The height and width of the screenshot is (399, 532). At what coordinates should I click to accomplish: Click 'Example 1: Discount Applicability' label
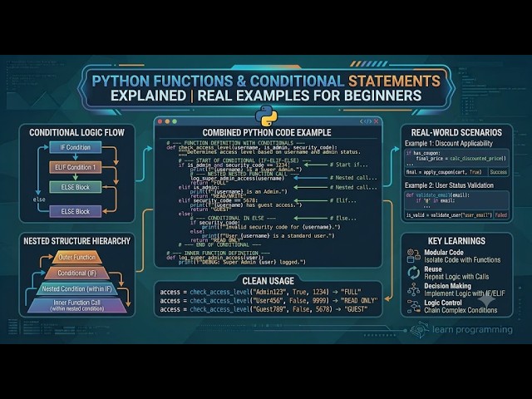pyautogui.click(x=449, y=143)
